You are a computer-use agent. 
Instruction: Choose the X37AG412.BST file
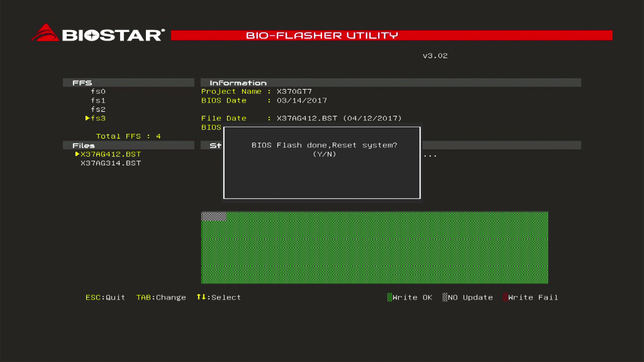111,154
